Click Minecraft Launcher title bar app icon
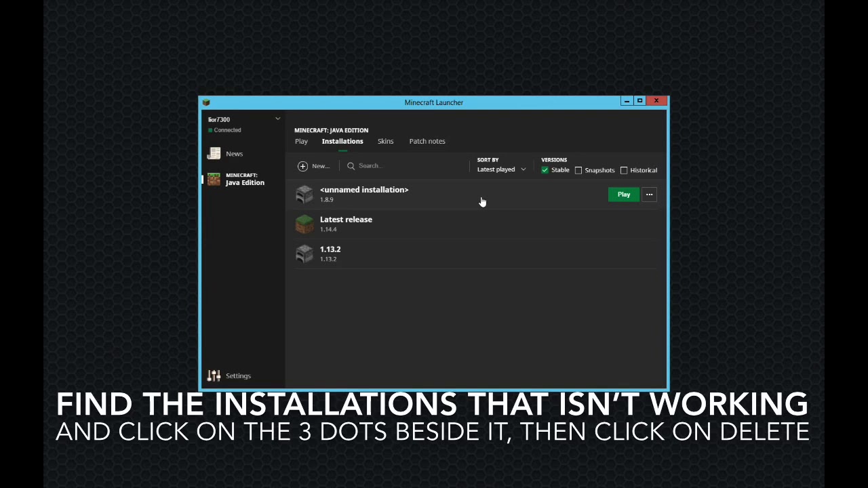Image resolution: width=868 pixels, height=488 pixels. coord(206,102)
